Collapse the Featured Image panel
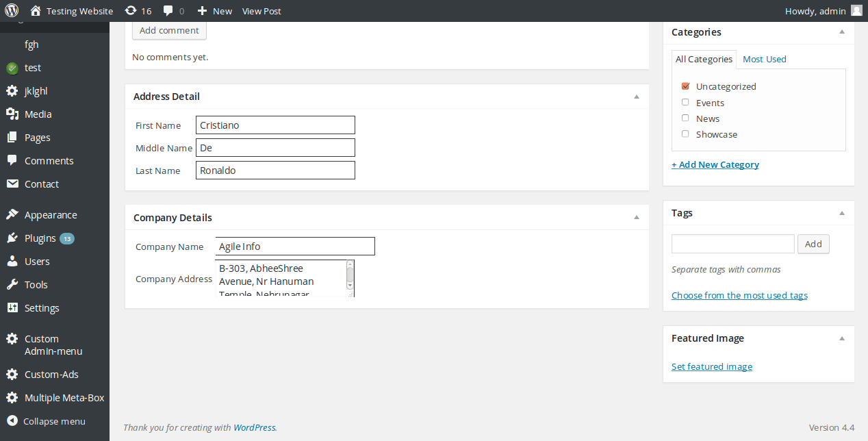This screenshot has height=441, width=868. [x=842, y=338]
